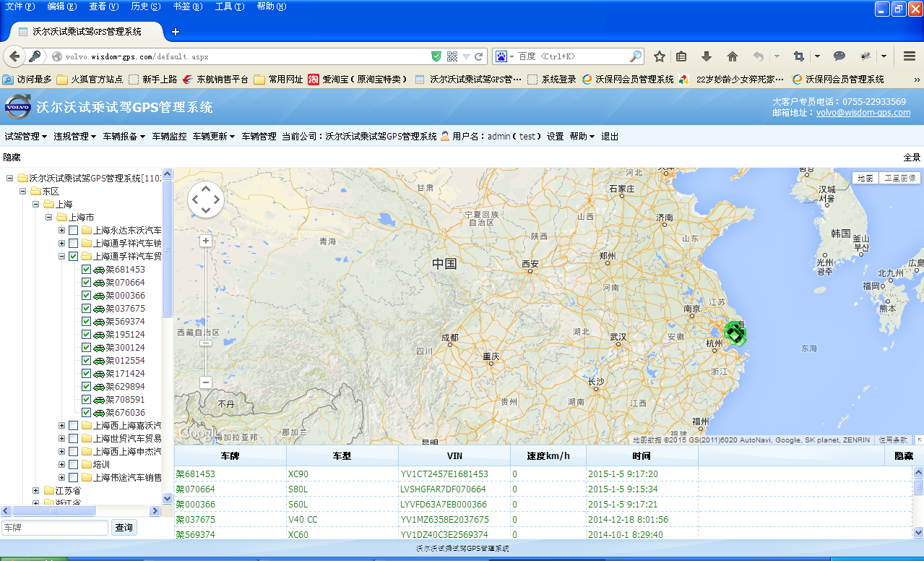Check the 上海世贸汽车贸易 checkbox
Image resolution: width=924 pixels, height=561 pixels.
[x=74, y=439]
